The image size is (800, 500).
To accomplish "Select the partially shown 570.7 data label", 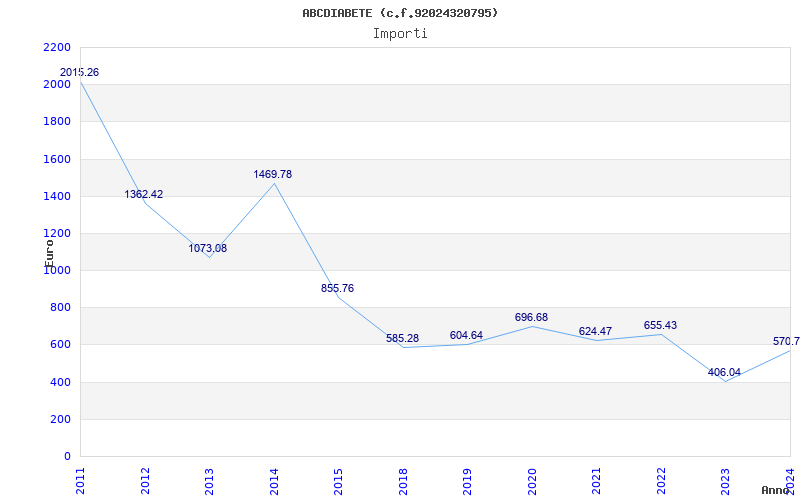I will point(786,341).
